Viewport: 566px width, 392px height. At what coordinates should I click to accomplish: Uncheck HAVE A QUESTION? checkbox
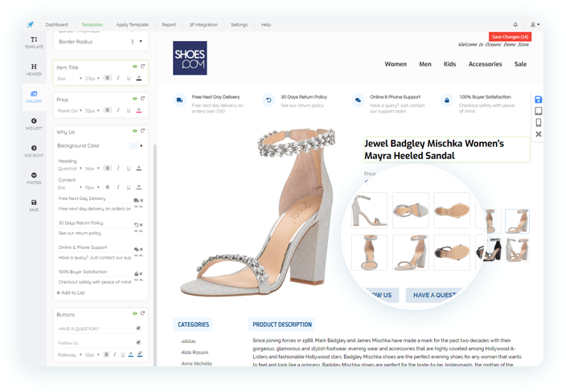pyautogui.click(x=138, y=328)
